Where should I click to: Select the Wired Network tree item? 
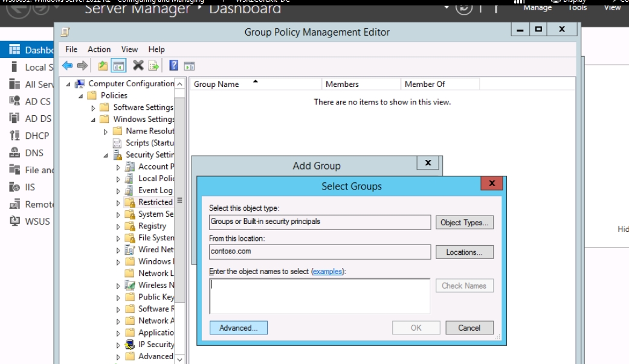[x=156, y=249]
